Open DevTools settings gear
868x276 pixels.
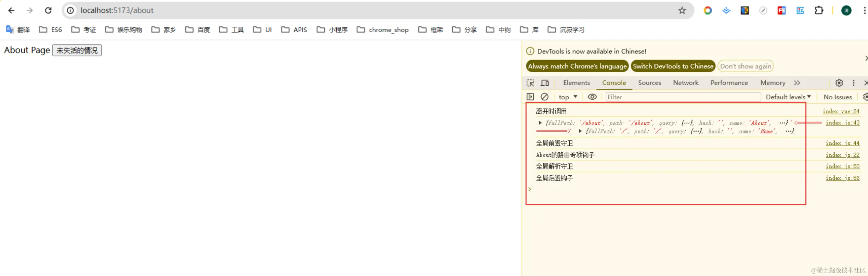point(839,83)
